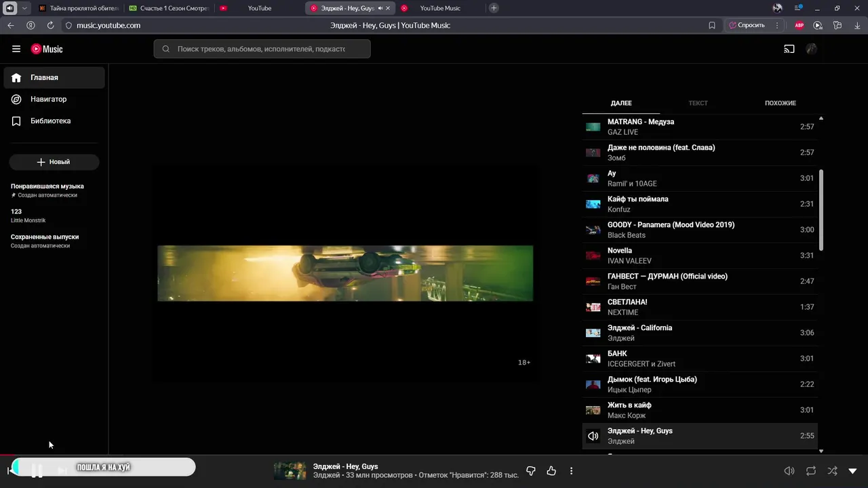
Task: Cast to a device icon
Action: [x=789, y=49]
